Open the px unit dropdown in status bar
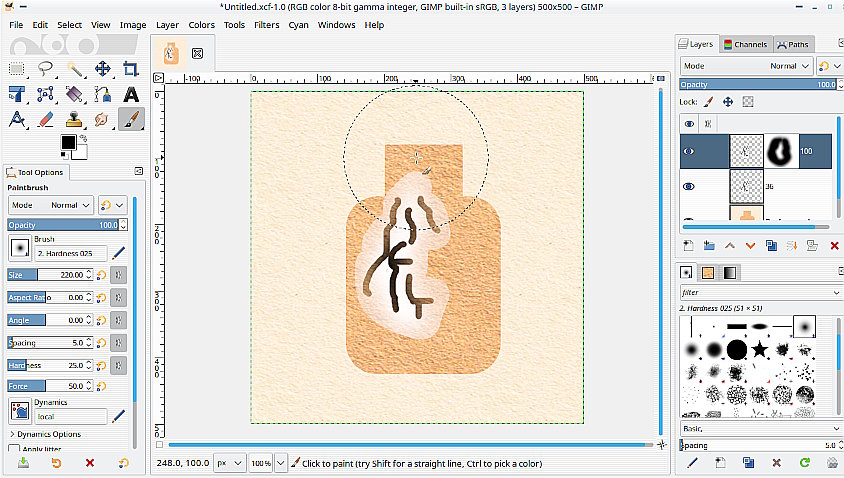This screenshot has width=844, height=478. point(229,463)
